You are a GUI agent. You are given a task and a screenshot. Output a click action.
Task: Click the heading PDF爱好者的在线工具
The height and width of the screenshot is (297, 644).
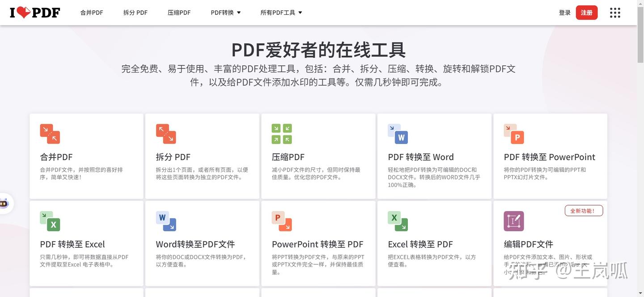click(x=318, y=50)
